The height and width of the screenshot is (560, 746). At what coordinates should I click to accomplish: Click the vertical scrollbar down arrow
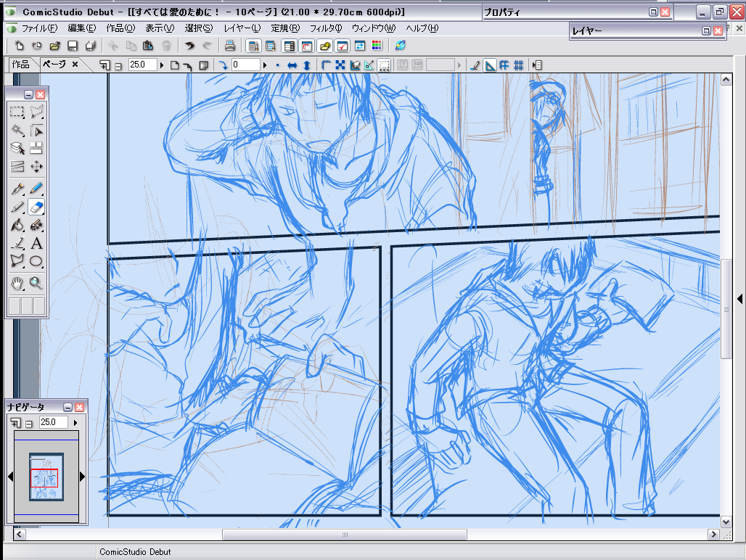pyautogui.click(x=726, y=522)
